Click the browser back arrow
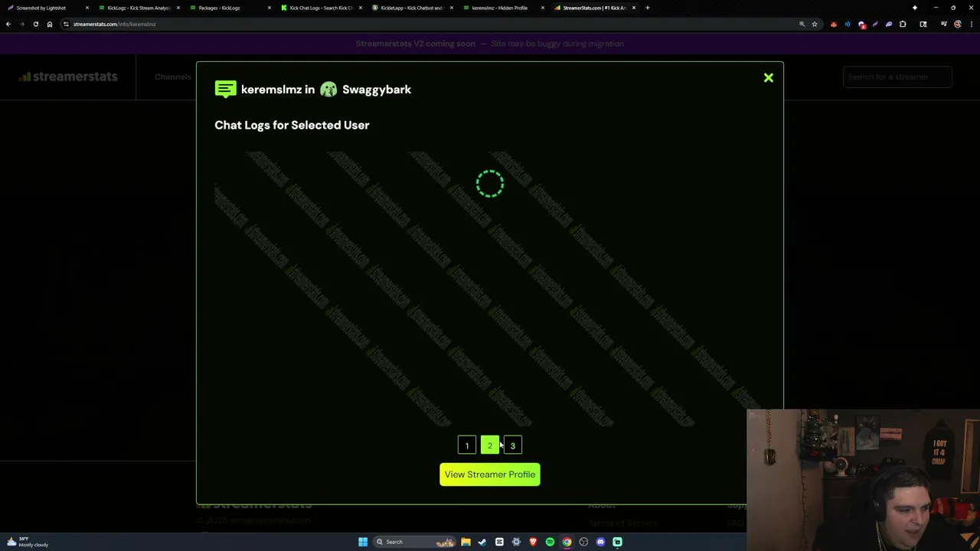980x551 pixels. tap(8, 24)
